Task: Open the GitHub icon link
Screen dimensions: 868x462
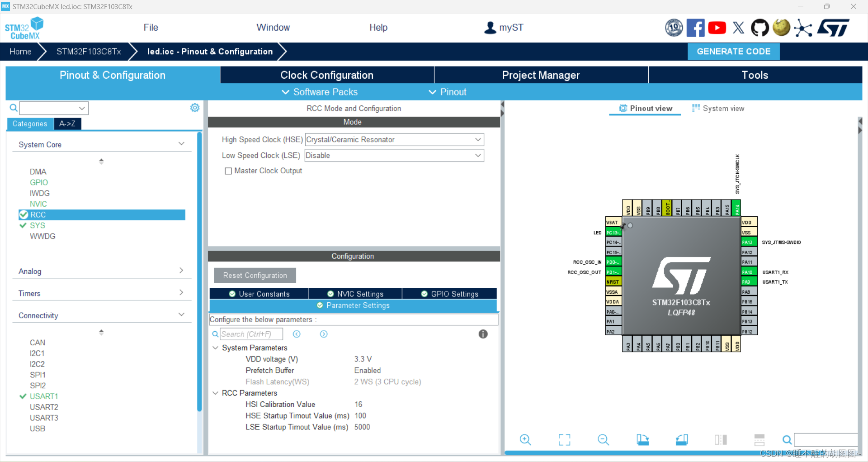Action: (759, 28)
